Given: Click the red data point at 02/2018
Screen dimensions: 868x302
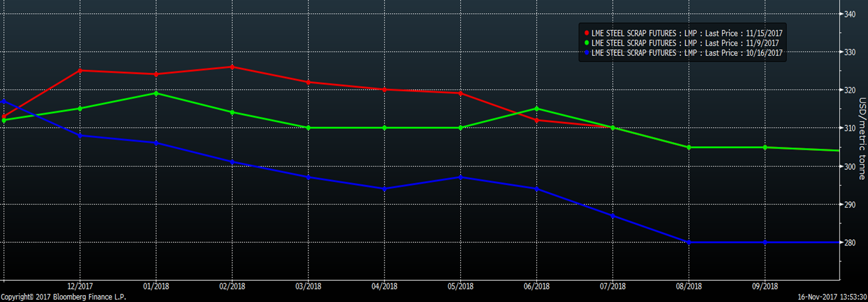Looking at the screenshot, I should tap(232, 67).
